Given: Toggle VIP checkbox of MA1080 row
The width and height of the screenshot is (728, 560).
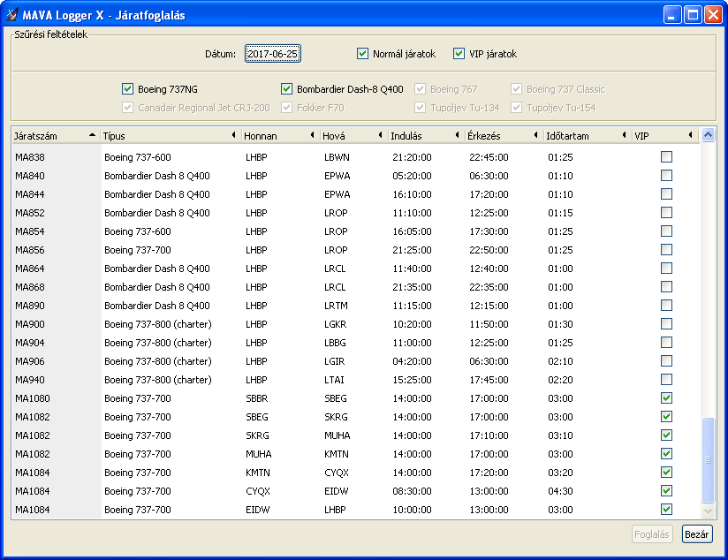Looking at the screenshot, I should pos(666,398).
